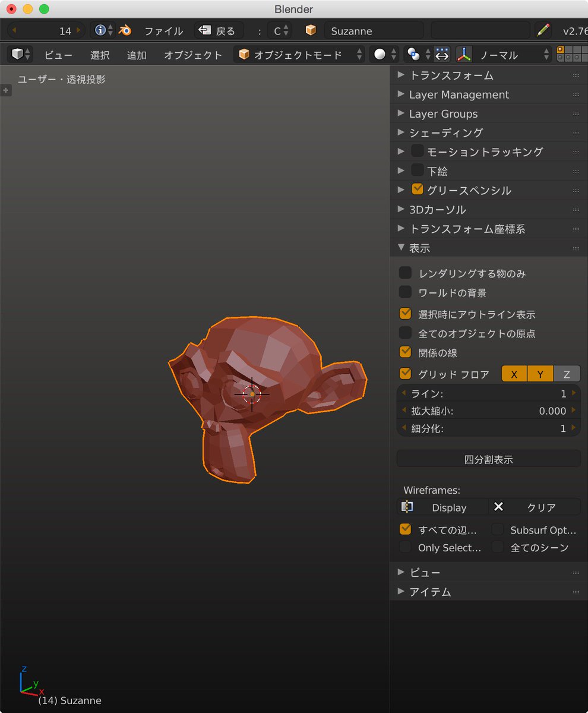Enable the Only Select checkbox
Image resolution: width=588 pixels, height=713 pixels.
tap(405, 547)
